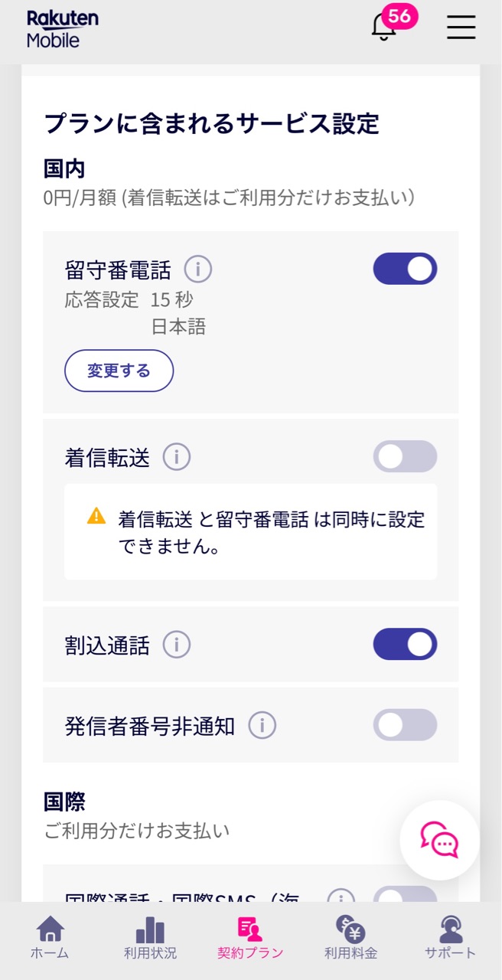
Task: Tap the Rakuten Mobile logo
Action: (x=63, y=29)
